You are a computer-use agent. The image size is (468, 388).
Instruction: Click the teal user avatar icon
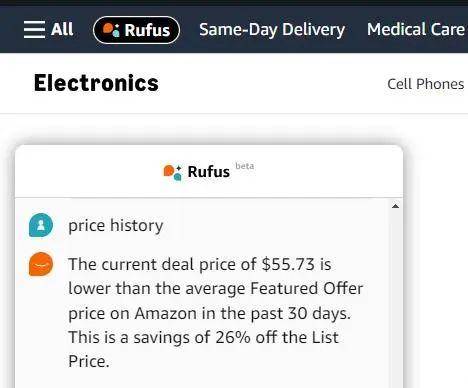click(x=41, y=225)
